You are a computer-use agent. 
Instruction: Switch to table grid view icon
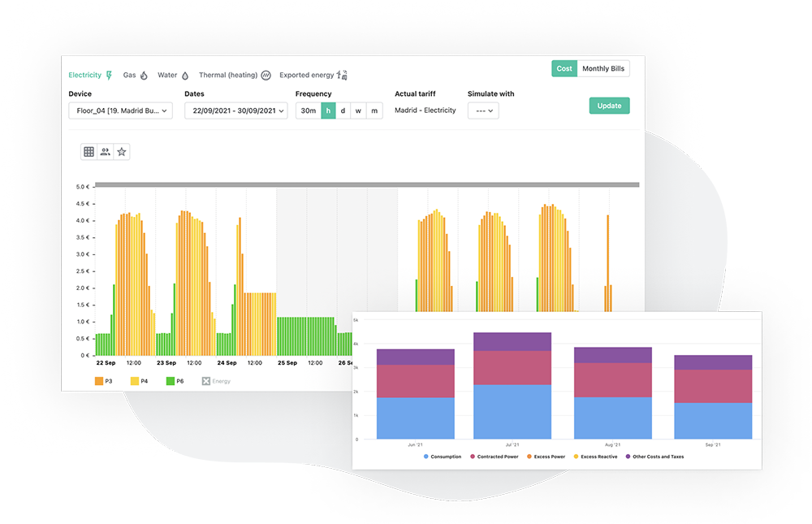[x=89, y=152]
